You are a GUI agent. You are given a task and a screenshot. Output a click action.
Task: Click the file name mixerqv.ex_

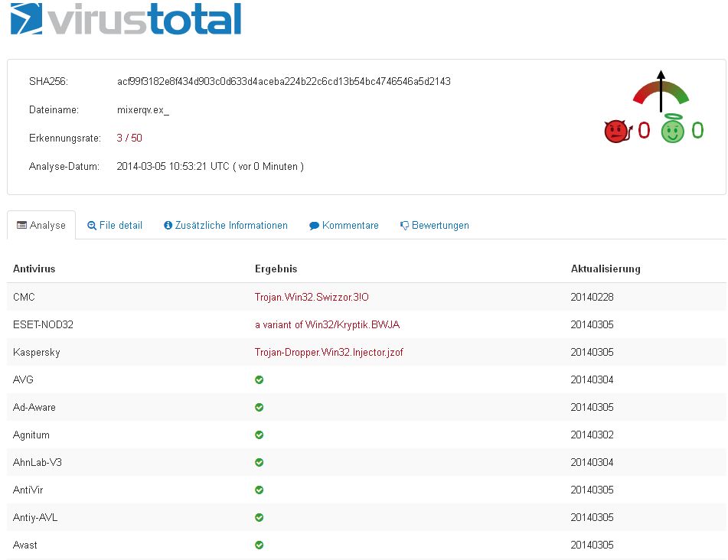click(x=143, y=110)
